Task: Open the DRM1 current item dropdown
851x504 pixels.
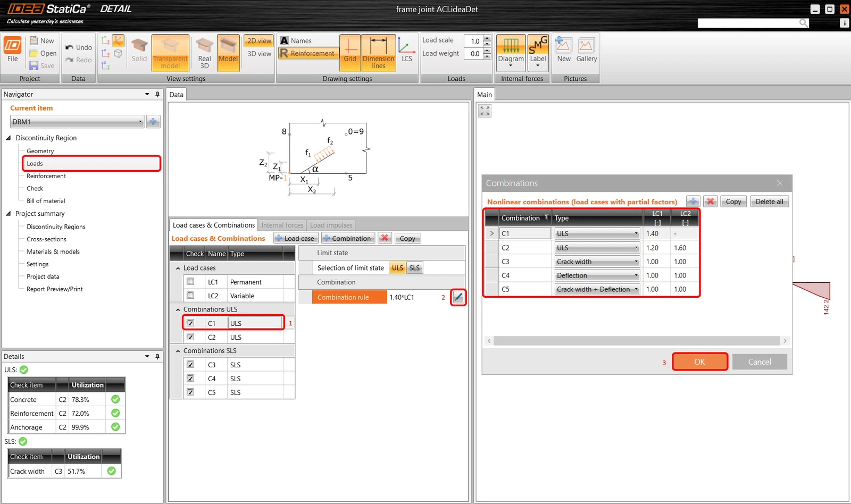Action: coord(77,122)
